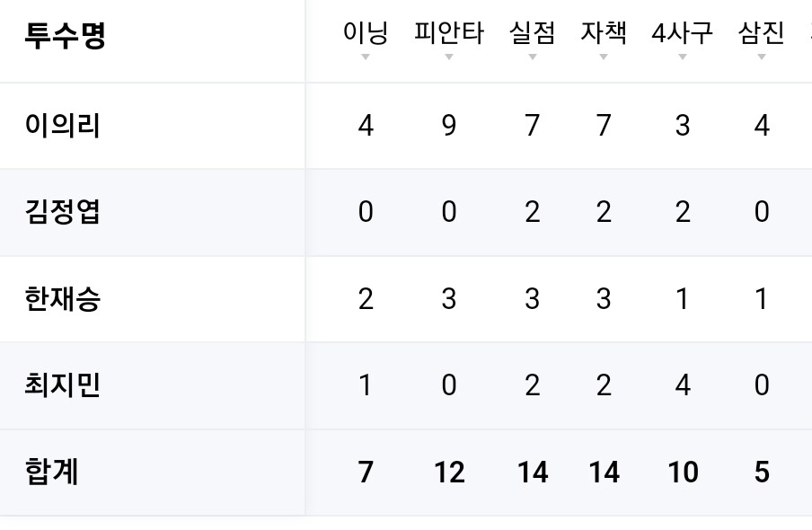The height and width of the screenshot is (530, 812).
Task: Sort by the 실점 column arrow
Action: 533,57
